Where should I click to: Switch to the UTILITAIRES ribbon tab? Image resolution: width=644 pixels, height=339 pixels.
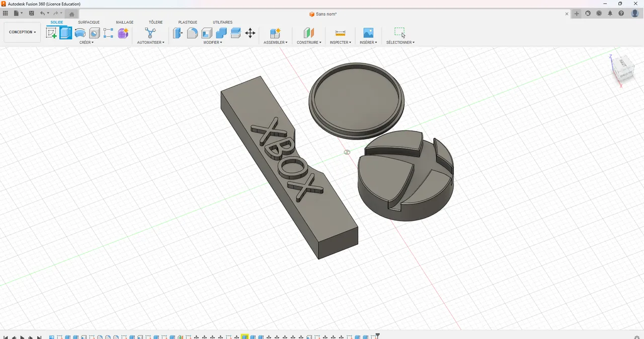pos(222,22)
